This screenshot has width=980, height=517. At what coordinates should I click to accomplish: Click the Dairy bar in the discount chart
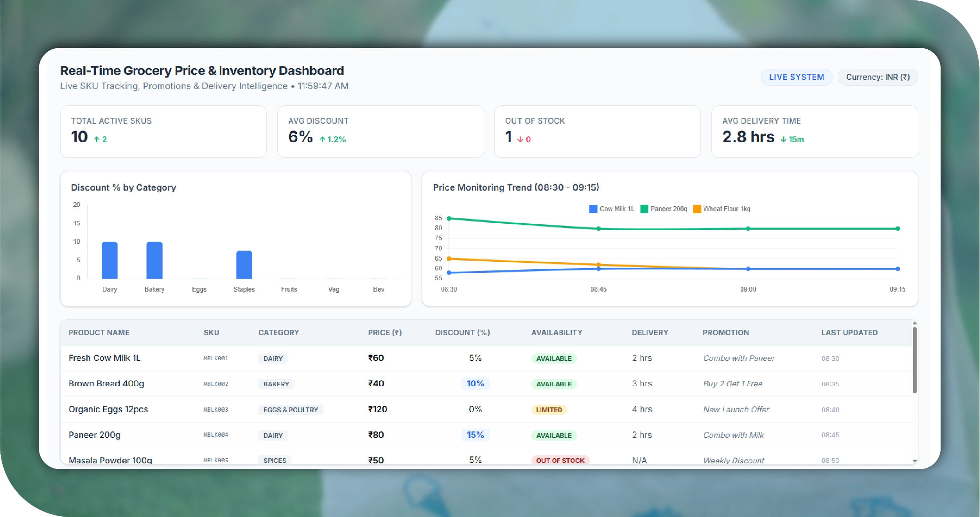click(x=109, y=260)
